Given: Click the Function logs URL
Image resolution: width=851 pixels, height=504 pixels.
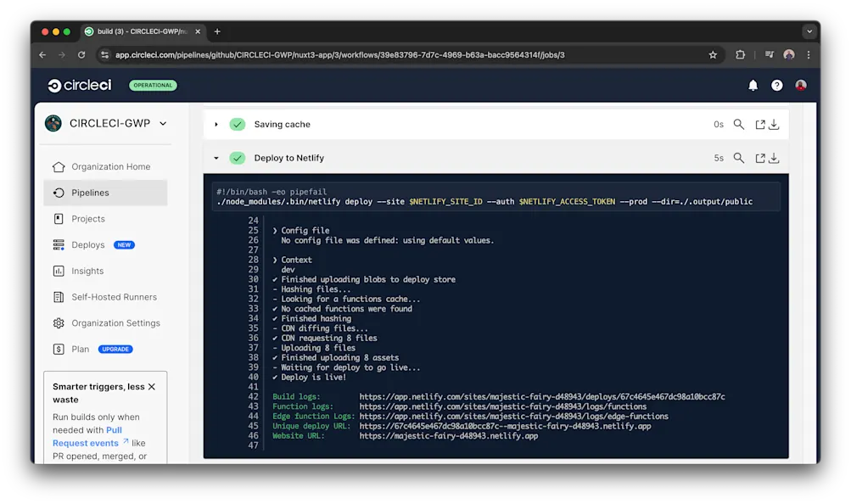Looking at the screenshot, I should tap(502, 406).
